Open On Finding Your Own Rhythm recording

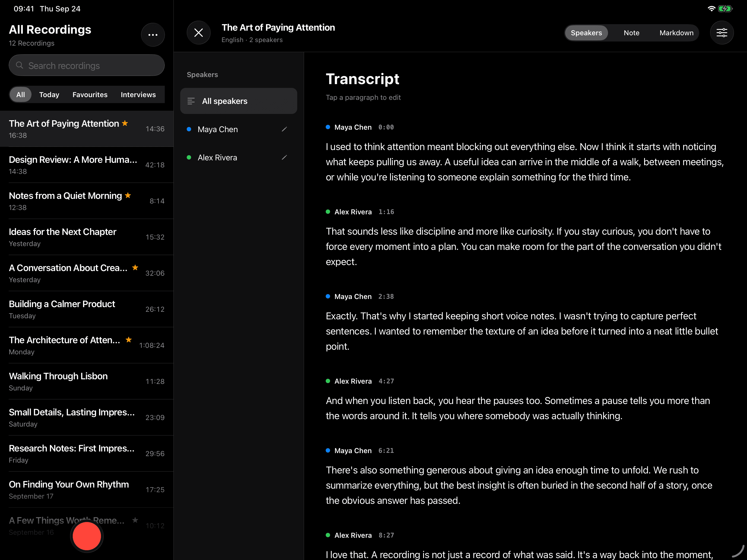87,490
